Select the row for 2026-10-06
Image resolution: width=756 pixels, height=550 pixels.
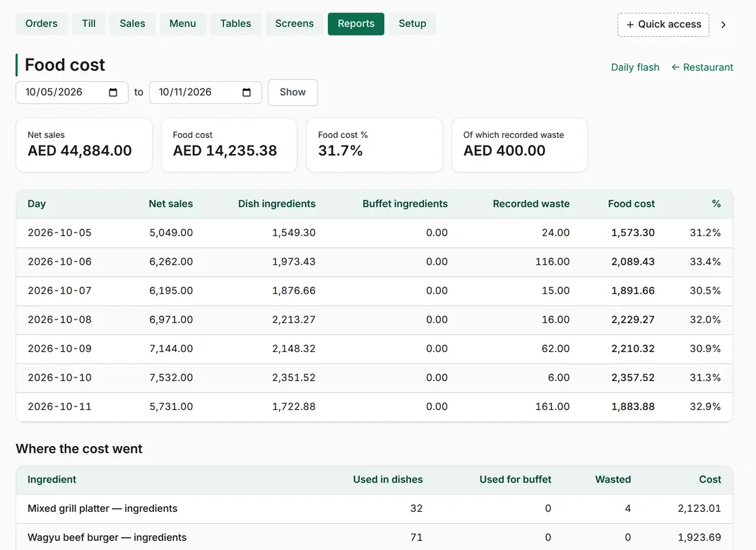[x=374, y=262]
